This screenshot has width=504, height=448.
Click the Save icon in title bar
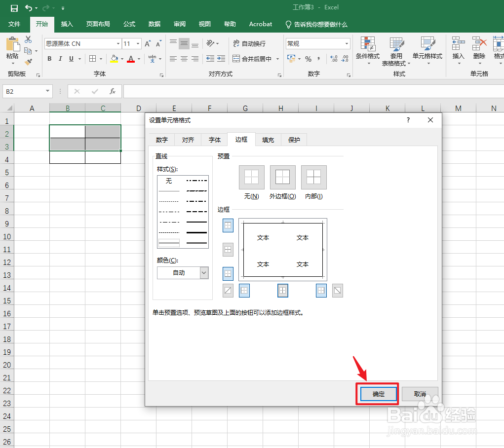[x=14, y=8]
